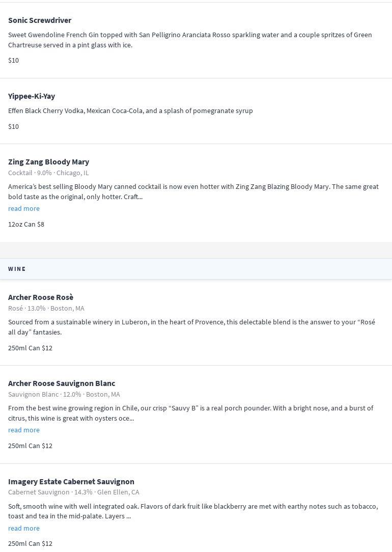Expand "read more" for Imagery Estate Cabernet Sauvignon
Viewport: 392px width, 552px height.
coord(24,528)
